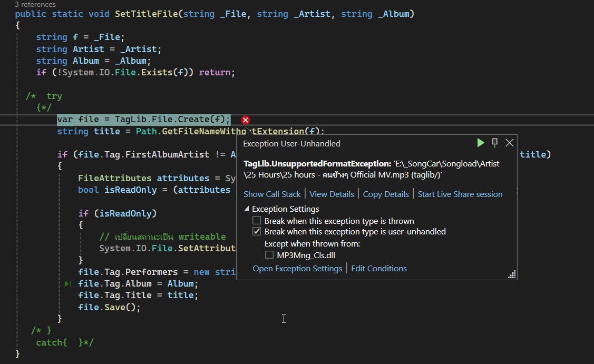Click run-to-click arrow beside file.Tag.Album
This screenshot has width=594, height=364.
68,284
